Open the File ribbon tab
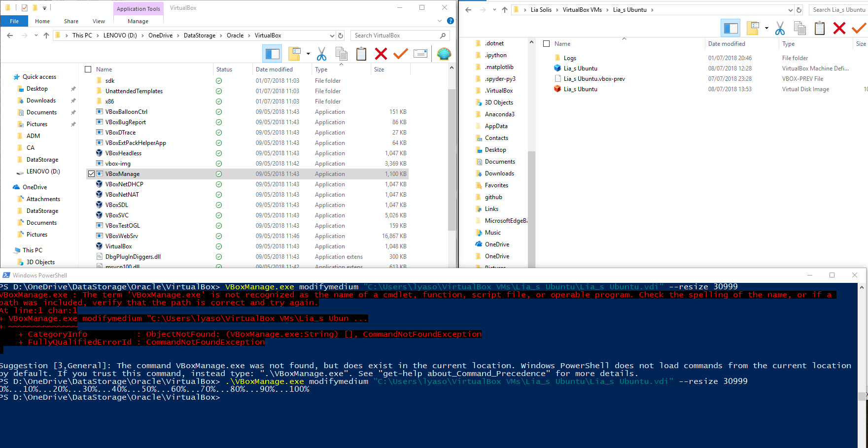Image resolution: width=868 pixels, height=448 pixels. 14,21
